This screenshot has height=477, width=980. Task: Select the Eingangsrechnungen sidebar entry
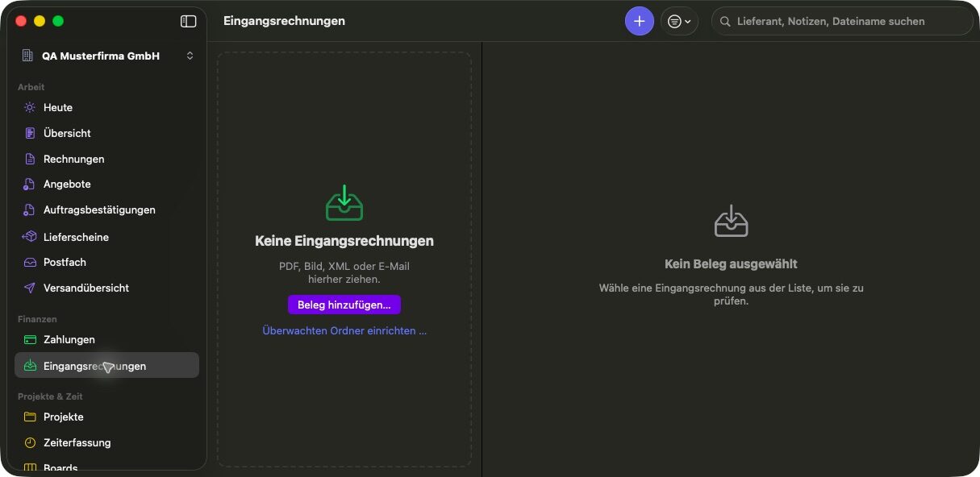[106, 366]
